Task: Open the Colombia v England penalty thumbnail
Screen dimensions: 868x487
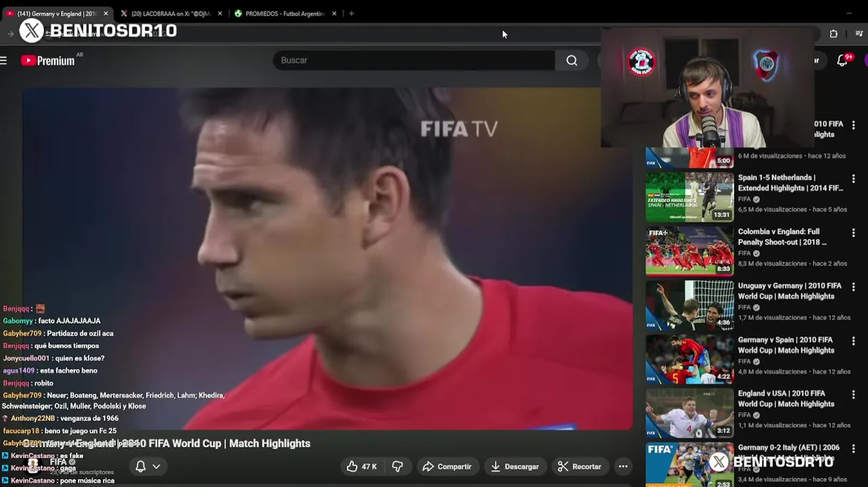Action: tap(689, 251)
